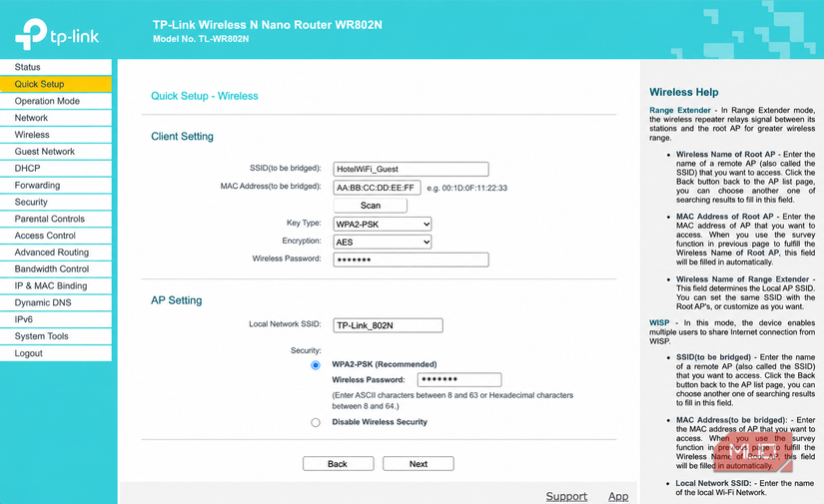Screen dimensions: 824x504
Task: Go to the Network menu
Action: [56, 118]
